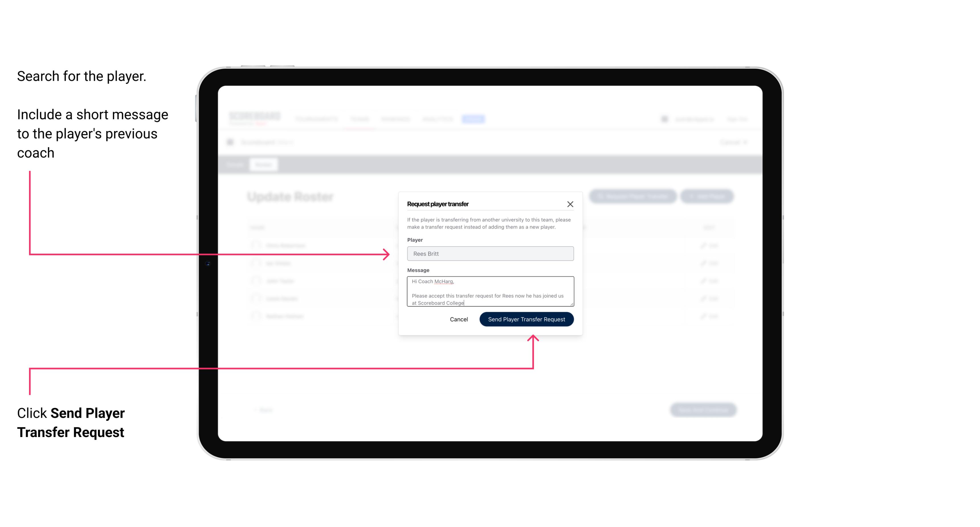Click Send Player Transfer Request button
Screen dimensions: 980x527
tap(526, 319)
